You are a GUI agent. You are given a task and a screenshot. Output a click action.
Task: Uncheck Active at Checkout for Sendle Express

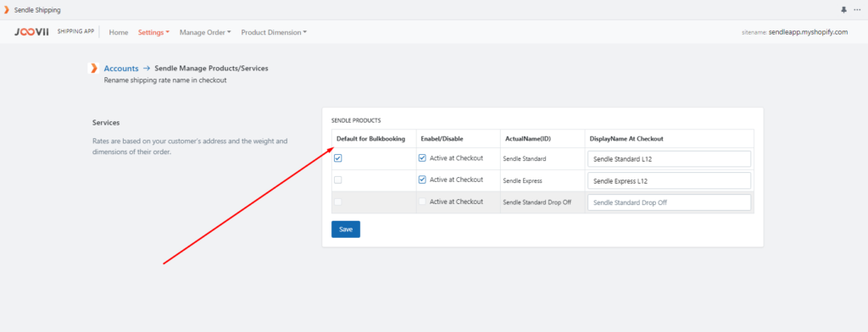(x=422, y=180)
